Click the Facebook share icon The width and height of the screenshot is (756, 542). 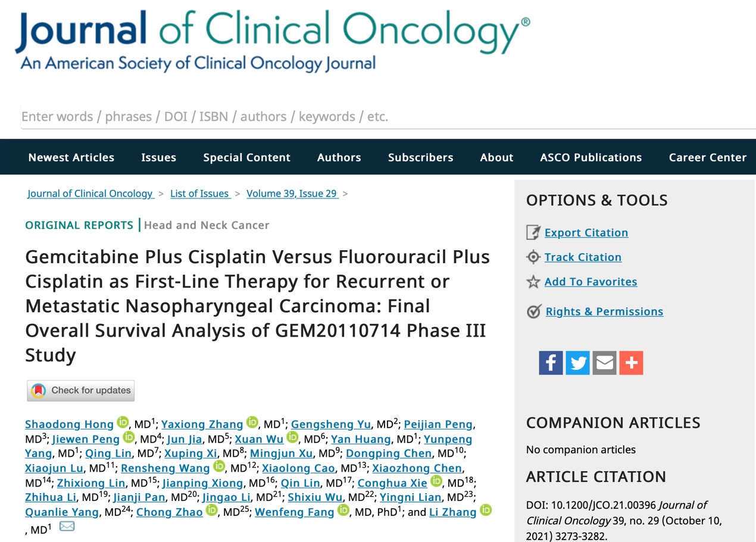(x=551, y=363)
